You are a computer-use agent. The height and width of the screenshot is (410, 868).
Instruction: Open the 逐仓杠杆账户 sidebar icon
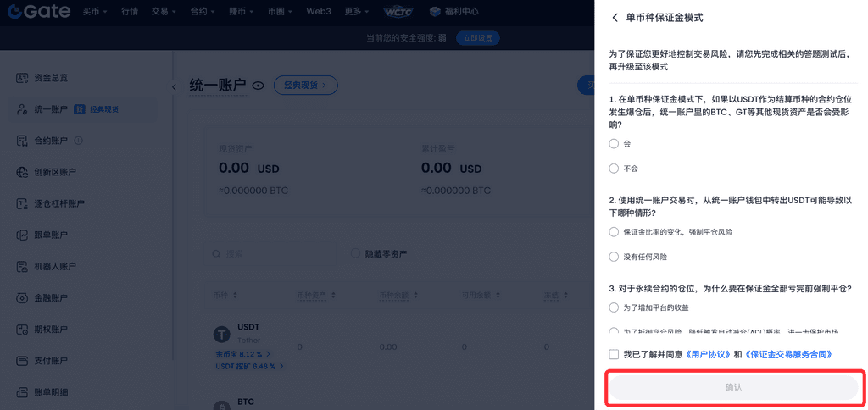(23, 203)
